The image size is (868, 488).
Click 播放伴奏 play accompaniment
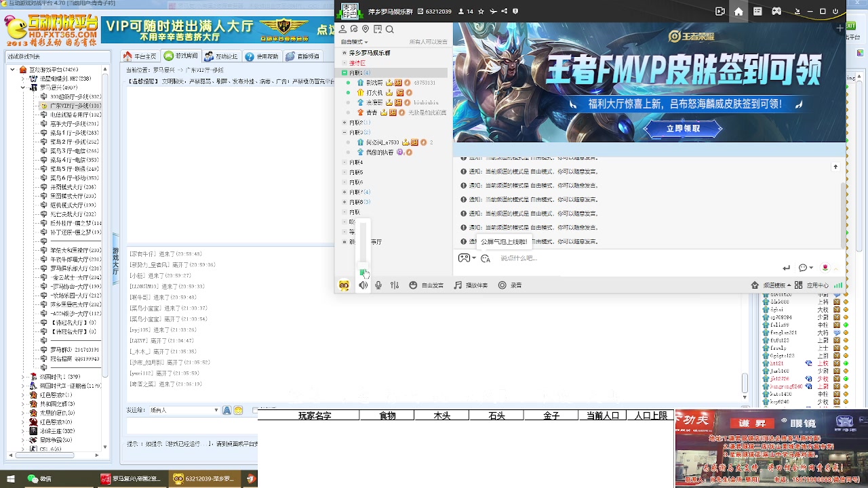pos(471,285)
